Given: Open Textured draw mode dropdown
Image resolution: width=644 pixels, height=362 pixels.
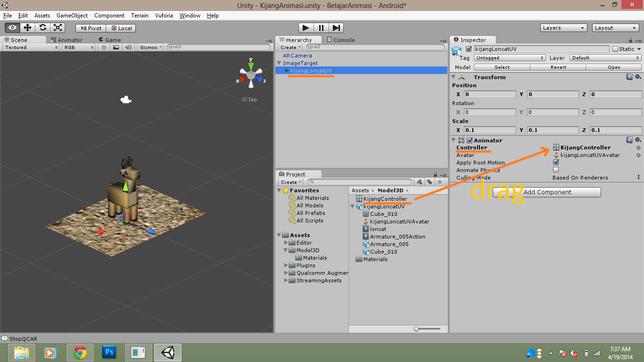Looking at the screenshot, I should (31, 47).
